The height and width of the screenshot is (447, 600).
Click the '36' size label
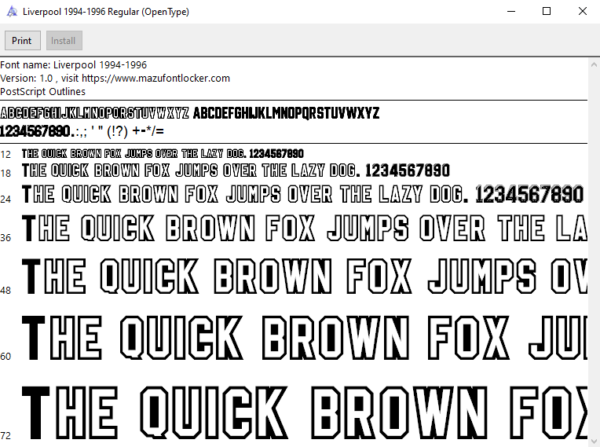click(5, 238)
